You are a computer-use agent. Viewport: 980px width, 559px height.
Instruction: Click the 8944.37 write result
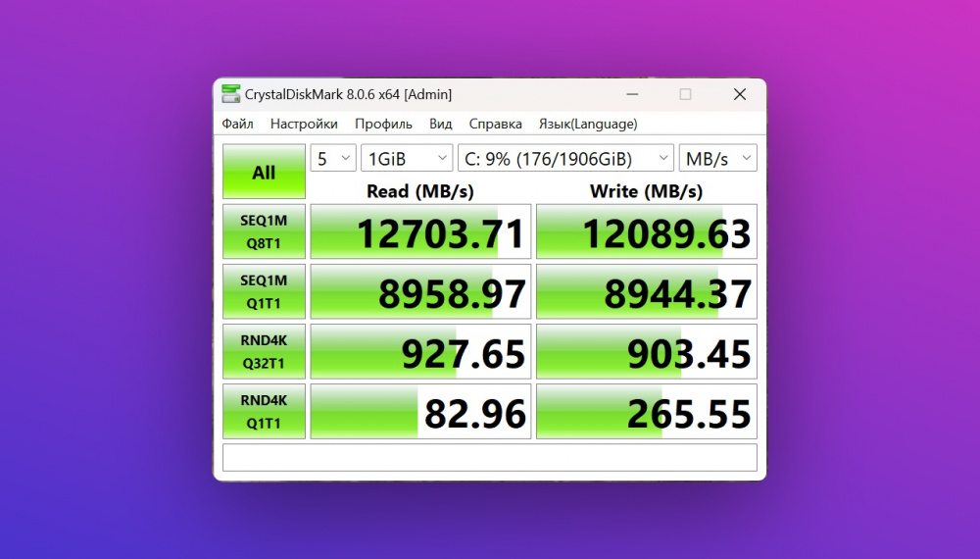646,291
